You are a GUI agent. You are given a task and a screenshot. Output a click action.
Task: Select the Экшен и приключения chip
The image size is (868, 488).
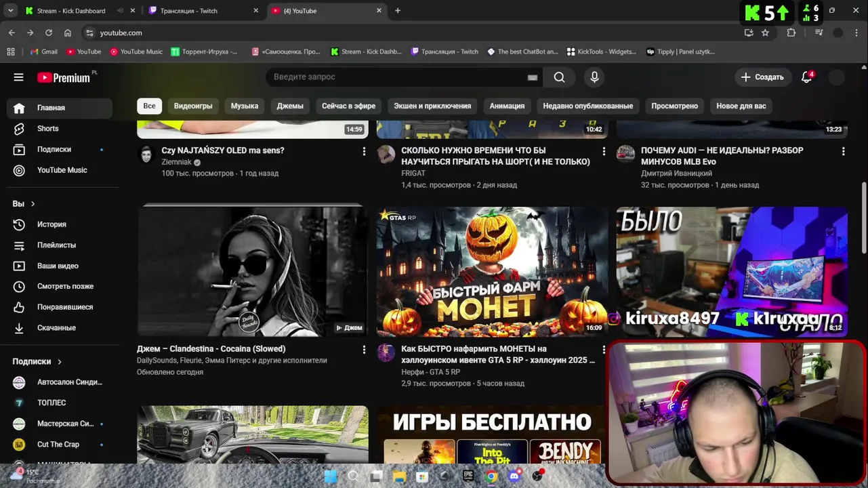(432, 106)
